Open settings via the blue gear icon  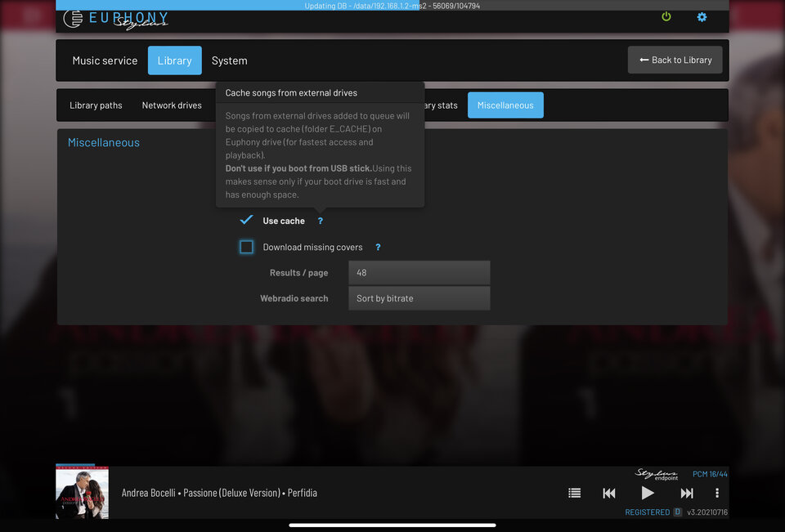pyautogui.click(x=702, y=17)
